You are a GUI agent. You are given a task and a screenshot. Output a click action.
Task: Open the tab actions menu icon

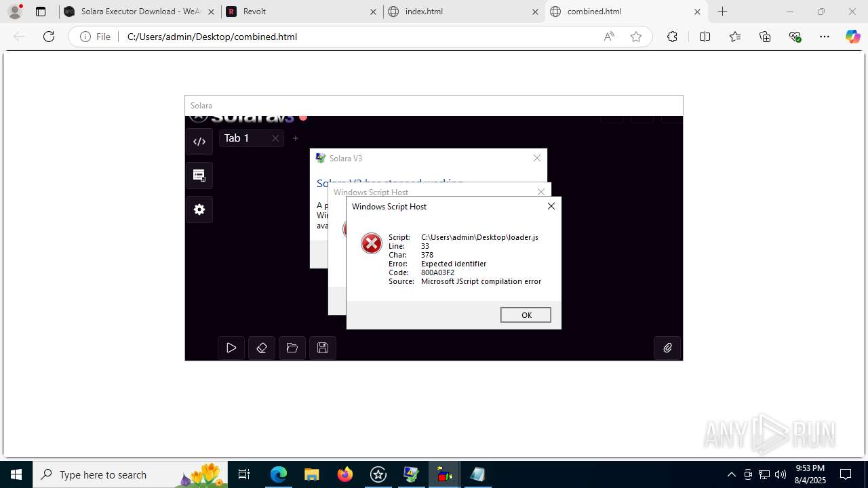pos(41,12)
